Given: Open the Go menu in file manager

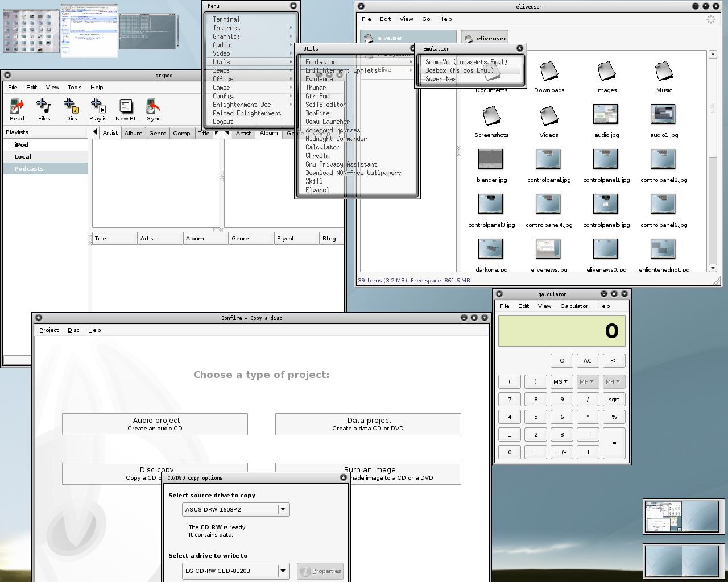Looking at the screenshot, I should (426, 19).
